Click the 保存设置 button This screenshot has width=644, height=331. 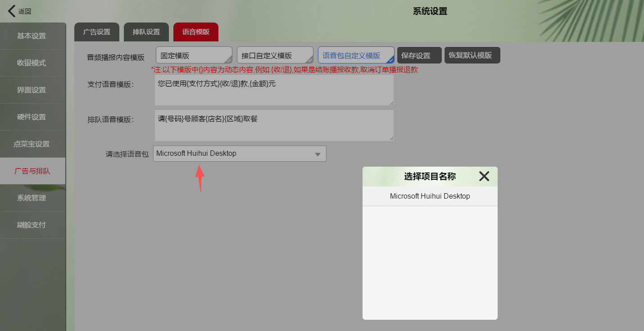pos(419,56)
